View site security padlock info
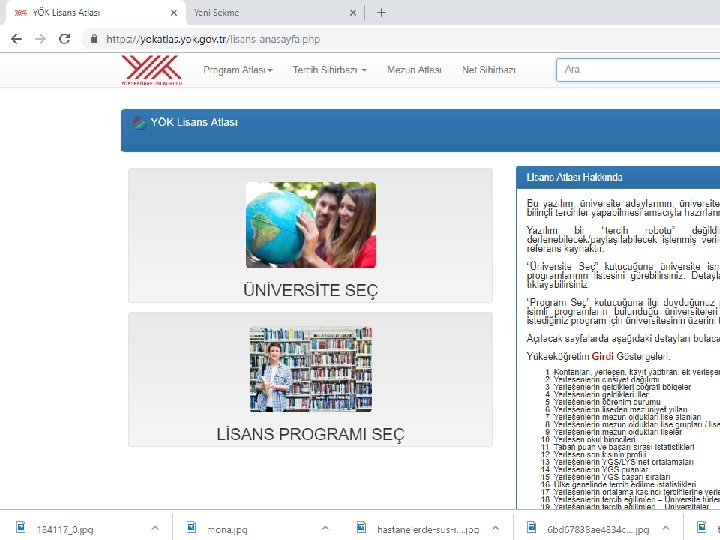Screen dimensions: 720x540 pos(94,39)
